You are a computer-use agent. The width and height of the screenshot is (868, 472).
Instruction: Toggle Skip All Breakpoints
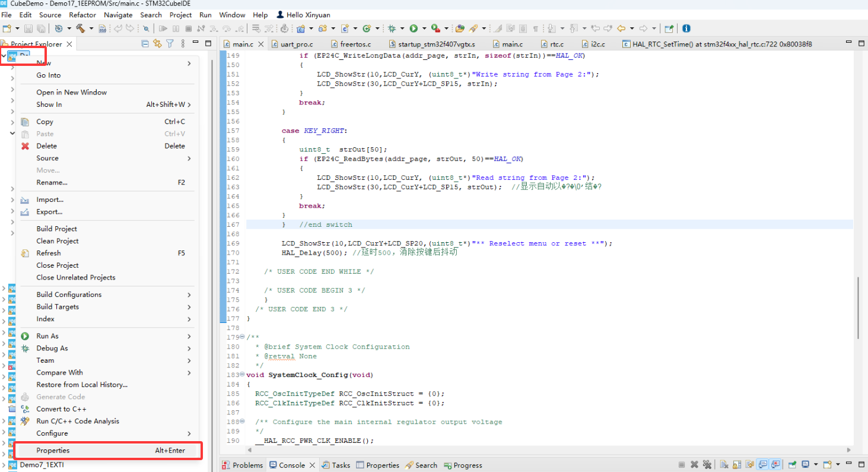coord(146,28)
